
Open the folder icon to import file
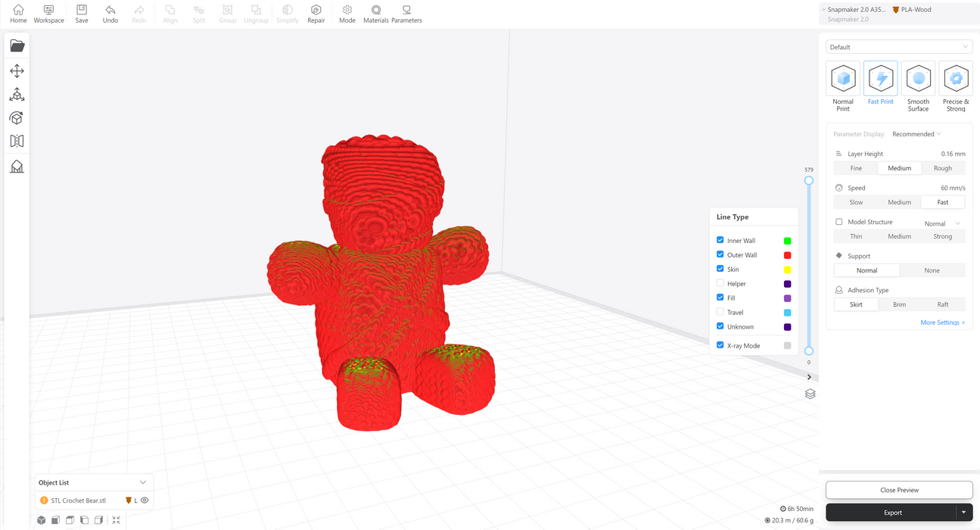[17, 46]
